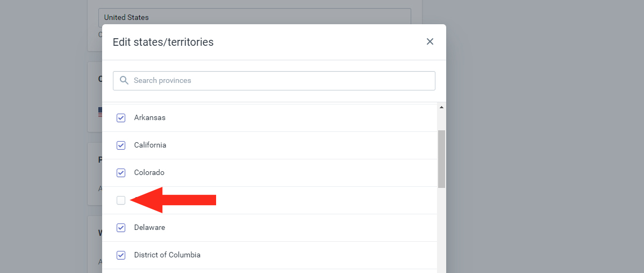
Task: Focus the Search provinces field
Action: 280,81
